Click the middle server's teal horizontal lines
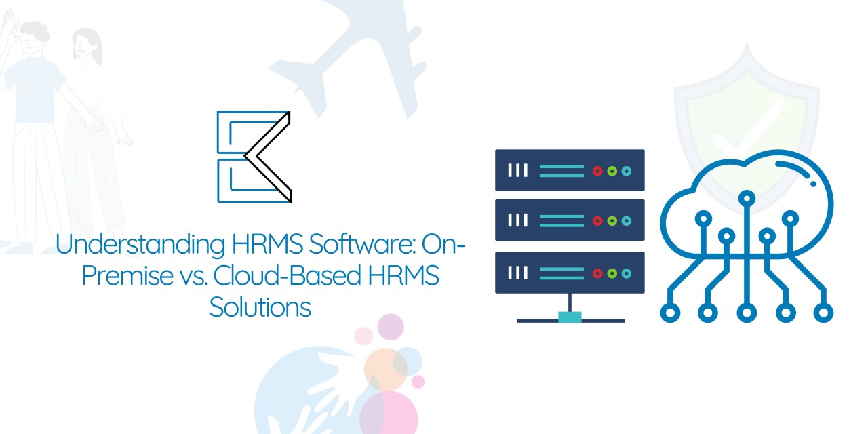Screen dimensions: 868x434 point(561,221)
